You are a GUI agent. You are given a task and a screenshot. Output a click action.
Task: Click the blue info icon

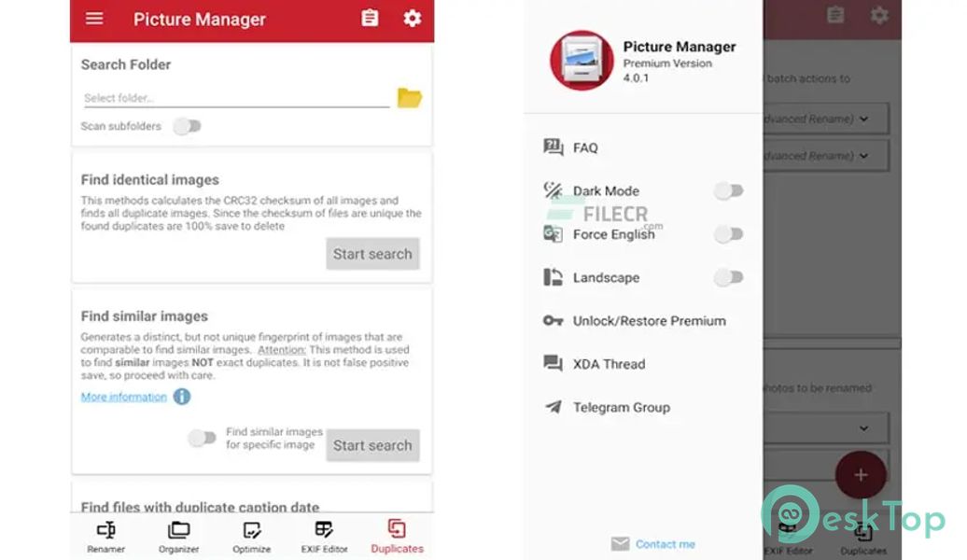182,397
